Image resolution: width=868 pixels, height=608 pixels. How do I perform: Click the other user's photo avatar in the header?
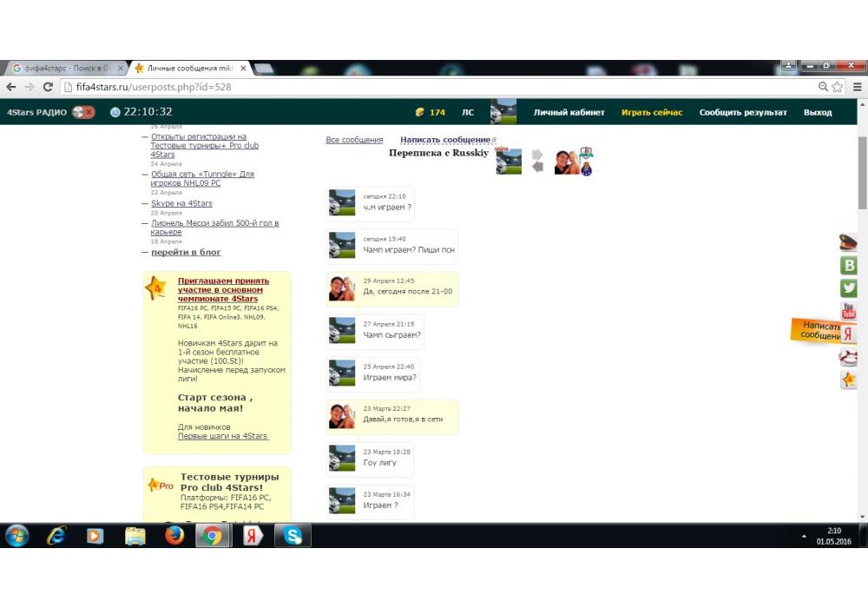pyautogui.click(x=567, y=162)
